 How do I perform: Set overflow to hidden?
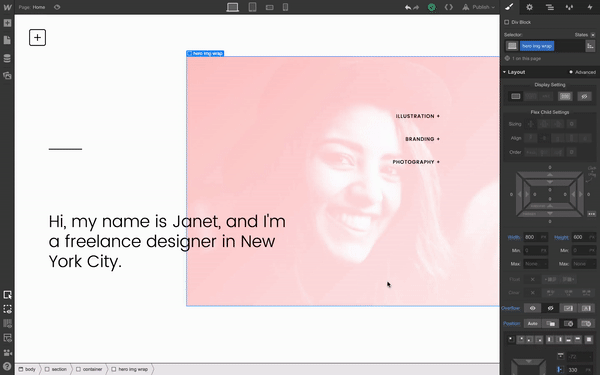coord(550,308)
